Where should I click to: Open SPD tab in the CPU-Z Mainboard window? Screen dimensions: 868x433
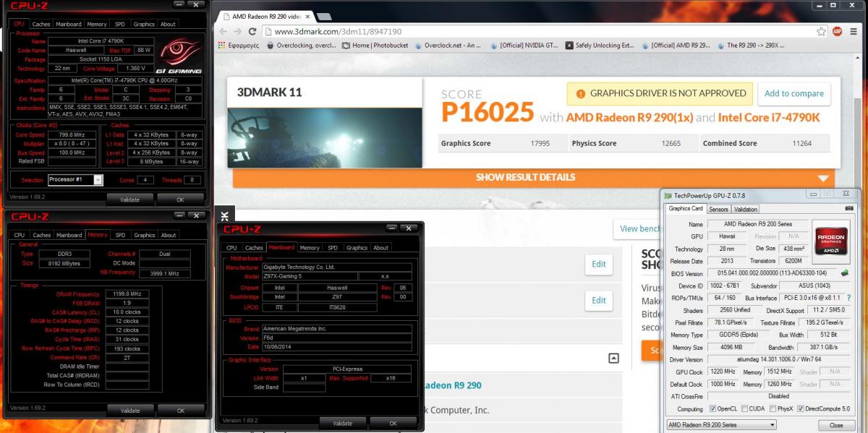coord(333,248)
